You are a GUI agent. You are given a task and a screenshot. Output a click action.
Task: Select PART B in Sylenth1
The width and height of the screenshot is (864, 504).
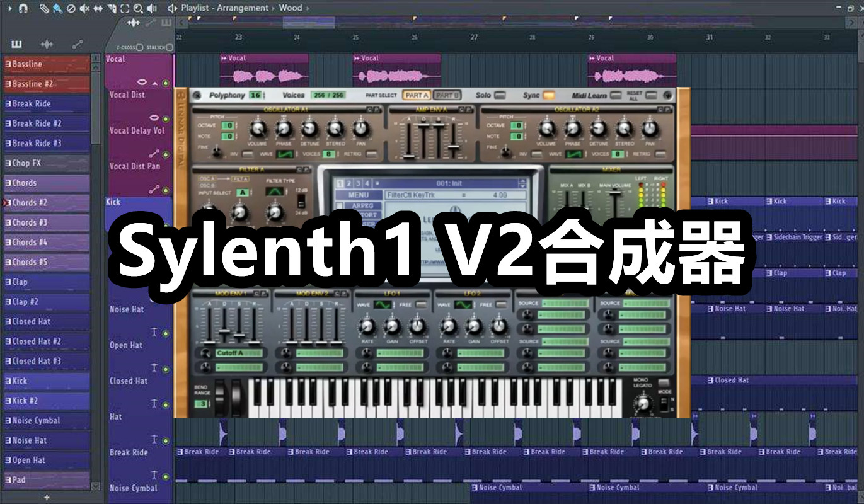[447, 95]
